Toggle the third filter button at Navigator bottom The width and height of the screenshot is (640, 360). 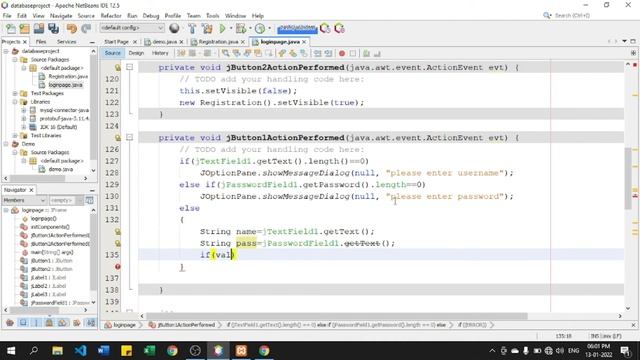coord(36,323)
